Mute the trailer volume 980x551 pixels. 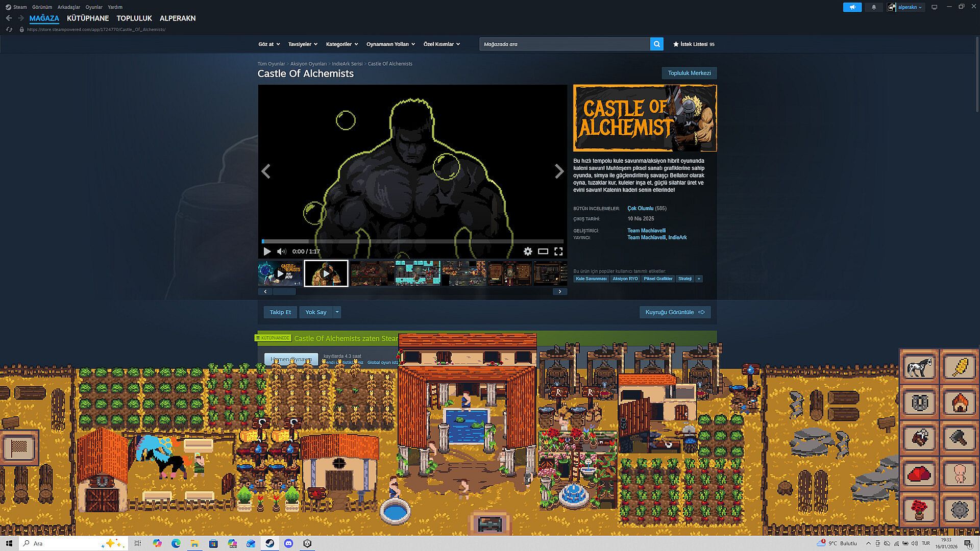[x=281, y=251]
